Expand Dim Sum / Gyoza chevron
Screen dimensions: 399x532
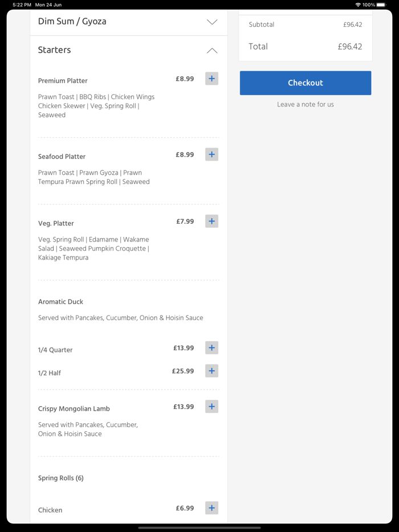click(212, 22)
